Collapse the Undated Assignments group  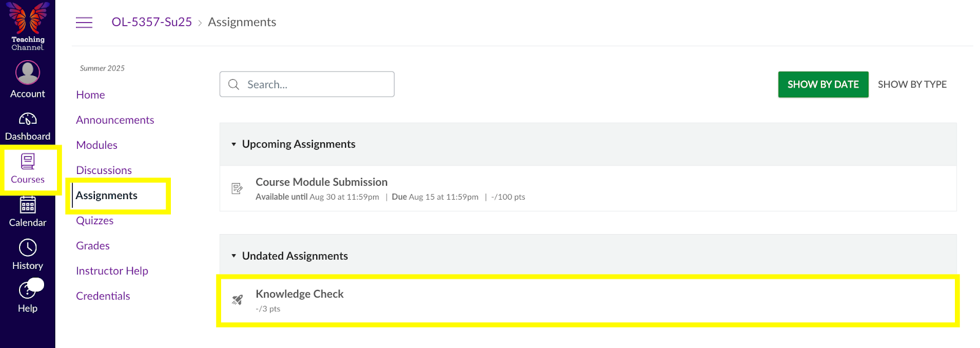[x=233, y=256]
